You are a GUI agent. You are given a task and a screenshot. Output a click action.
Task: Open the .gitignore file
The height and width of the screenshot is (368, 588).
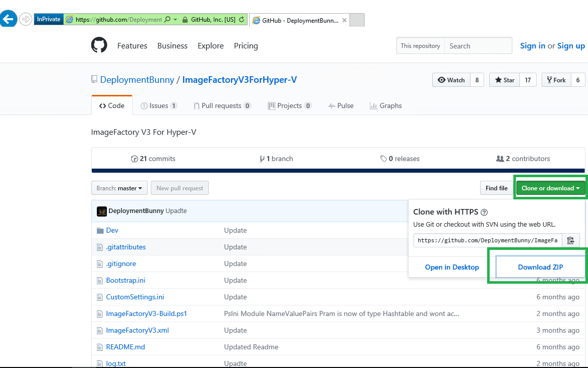point(121,264)
